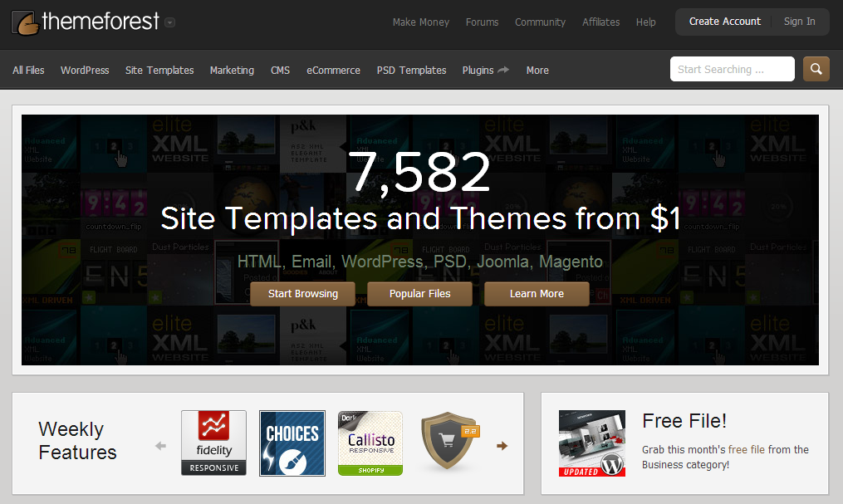The width and height of the screenshot is (843, 504).
Task: Click Create Account
Action: click(725, 22)
